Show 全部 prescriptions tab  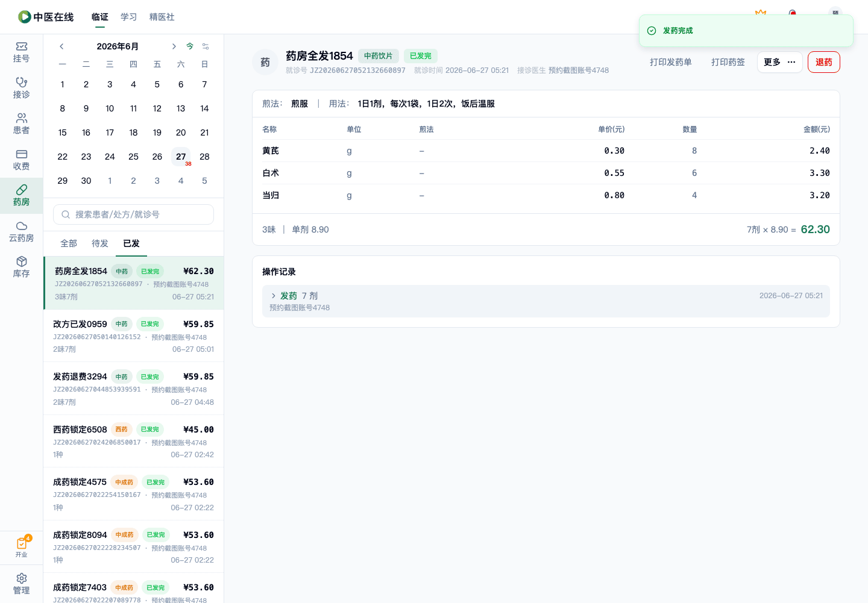pos(69,243)
